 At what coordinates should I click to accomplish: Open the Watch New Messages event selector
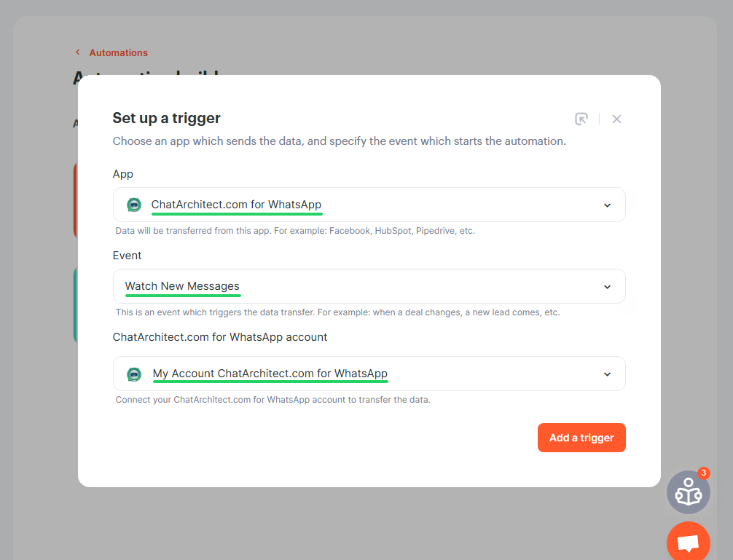tap(369, 286)
